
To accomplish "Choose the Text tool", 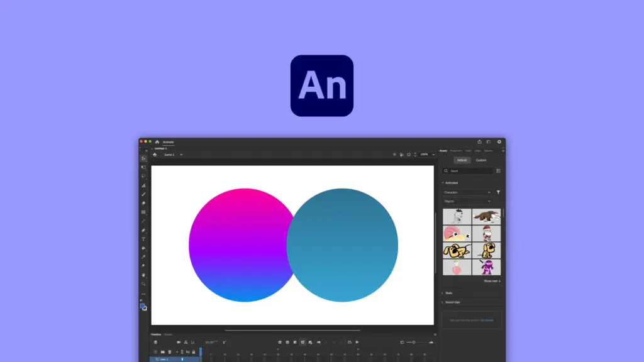I will (143, 239).
